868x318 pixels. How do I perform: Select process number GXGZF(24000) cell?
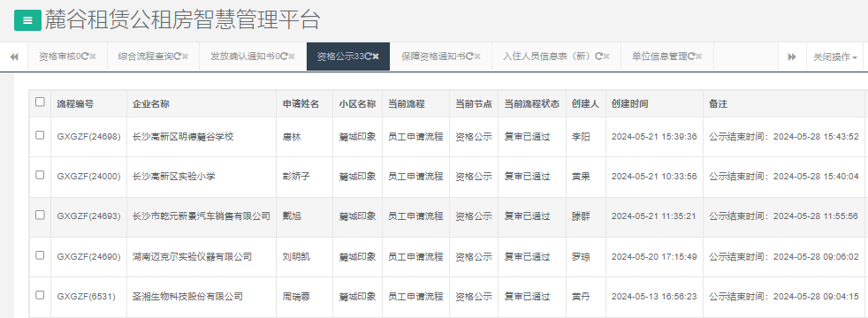88,177
